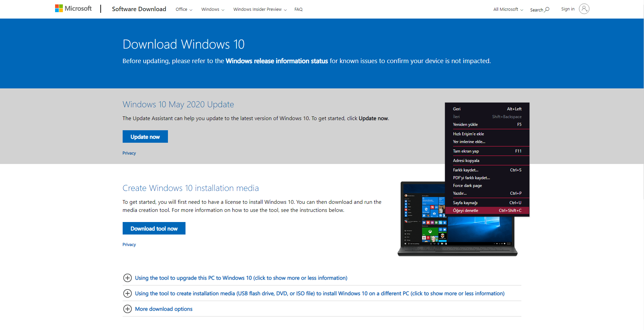Click plus icon beside create installation media
The width and height of the screenshot is (644, 330).
pyautogui.click(x=127, y=293)
